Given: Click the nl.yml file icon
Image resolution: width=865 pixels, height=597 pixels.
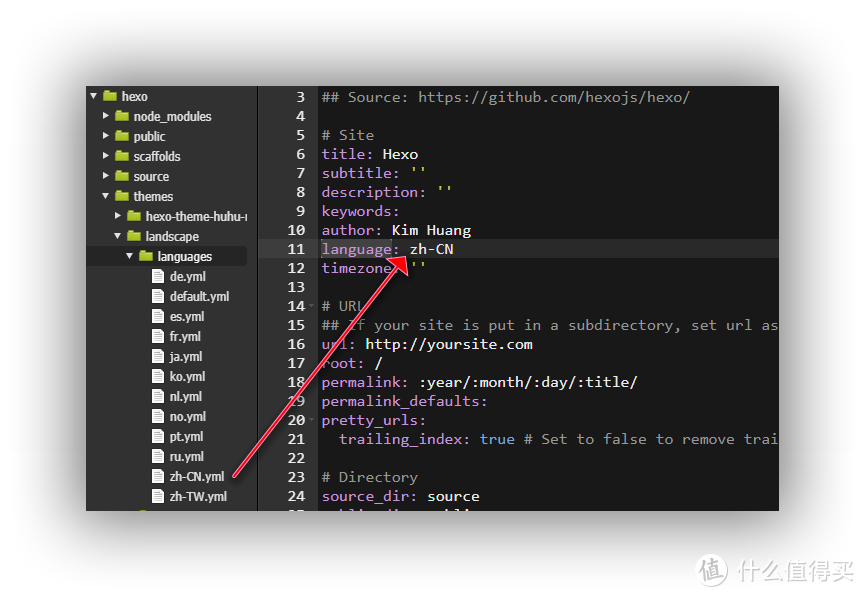Looking at the screenshot, I should click(x=158, y=396).
